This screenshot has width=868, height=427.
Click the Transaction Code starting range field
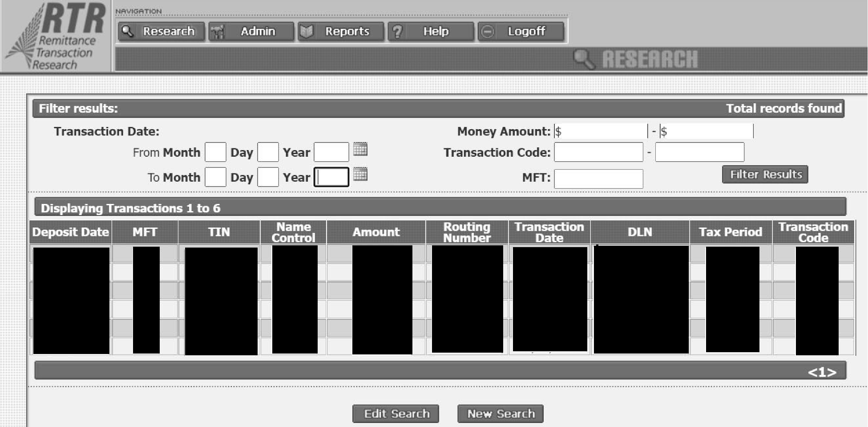(x=598, y=152)
